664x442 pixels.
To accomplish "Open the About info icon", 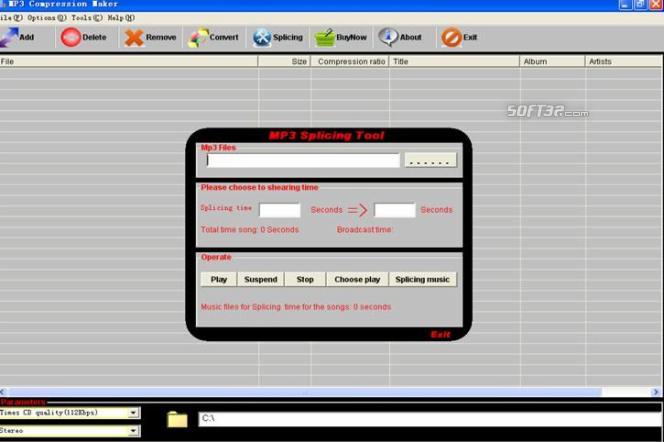I will tap(388, 37).
